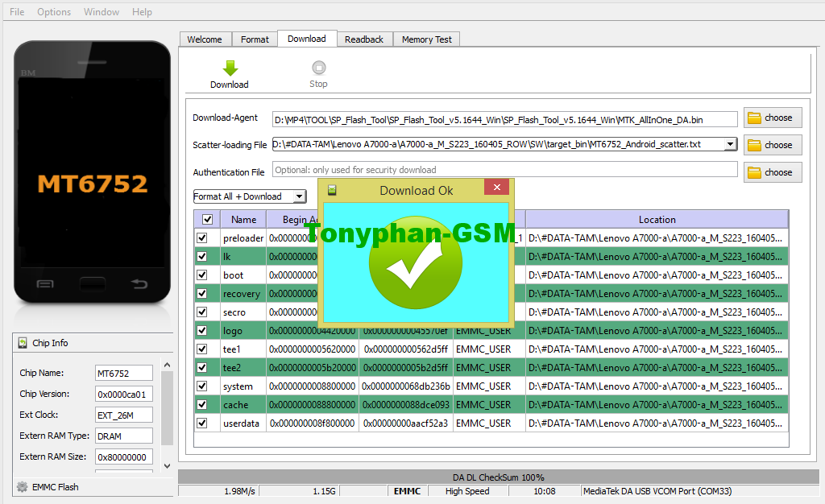Click the phone menu key icon
This screenshot has width=825, height=504.
coord(45,284)
